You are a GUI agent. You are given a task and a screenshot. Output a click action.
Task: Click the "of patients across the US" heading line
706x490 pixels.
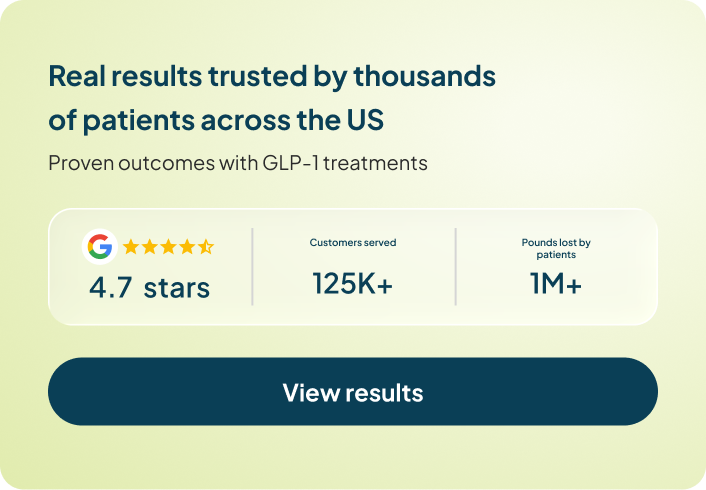tap(216, 120)
